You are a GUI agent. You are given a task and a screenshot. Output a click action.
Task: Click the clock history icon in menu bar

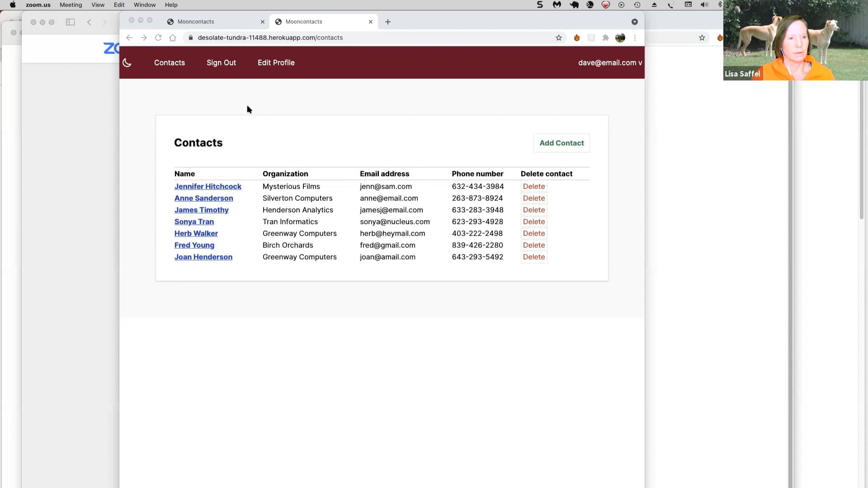pos(637,5)
